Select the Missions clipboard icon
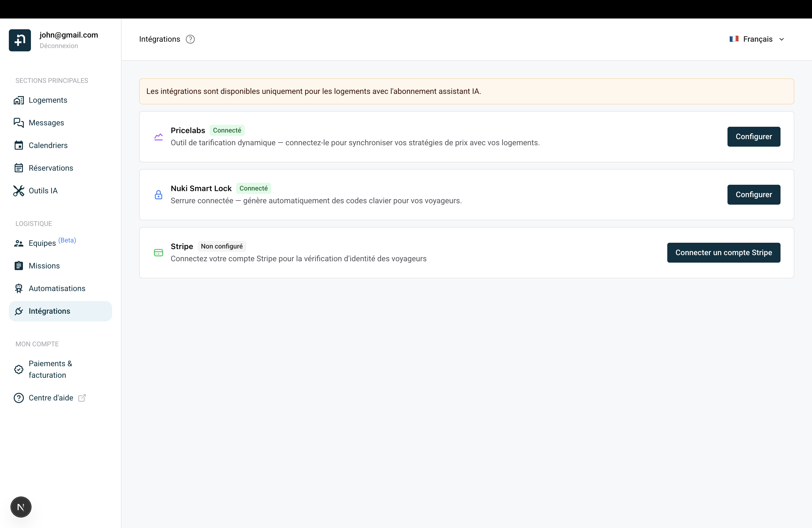 [x=19, y=266]
